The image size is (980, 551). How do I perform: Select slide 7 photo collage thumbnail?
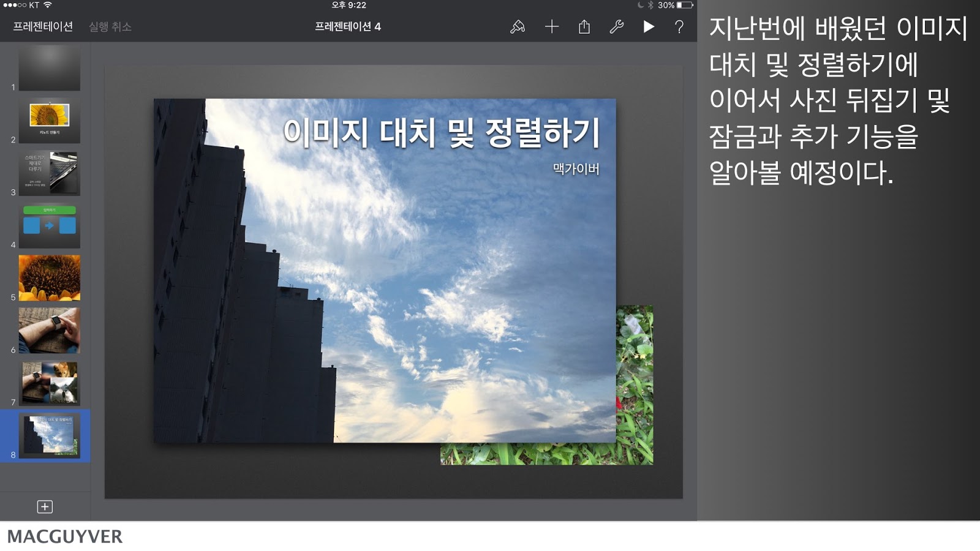tap(50, 383)
